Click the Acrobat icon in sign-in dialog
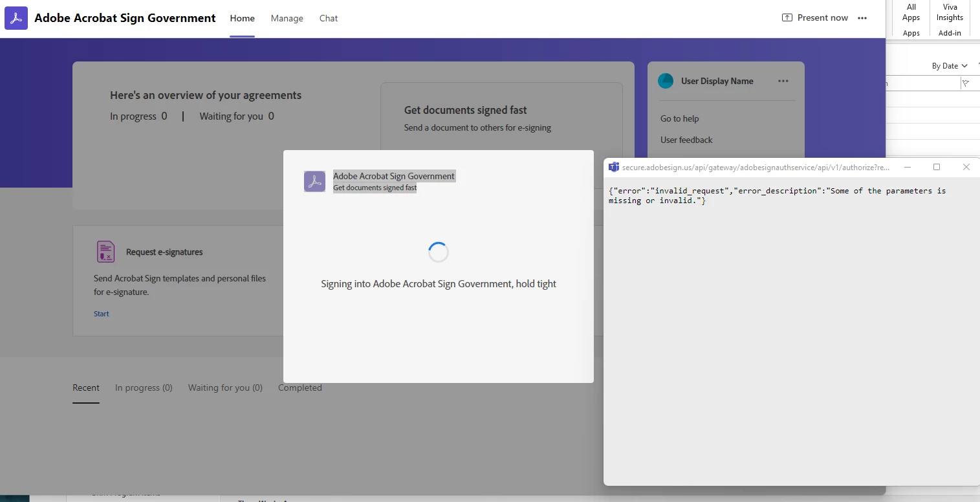Screen dimensions: 980x502 [314, 182]
